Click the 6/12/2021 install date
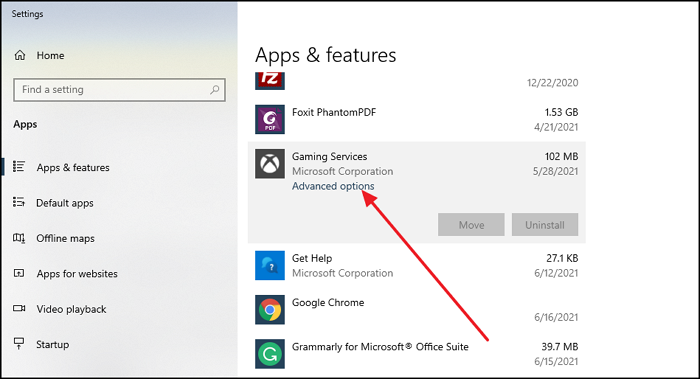The height and width of the screenshot is (379, 700). click(556, 273)
